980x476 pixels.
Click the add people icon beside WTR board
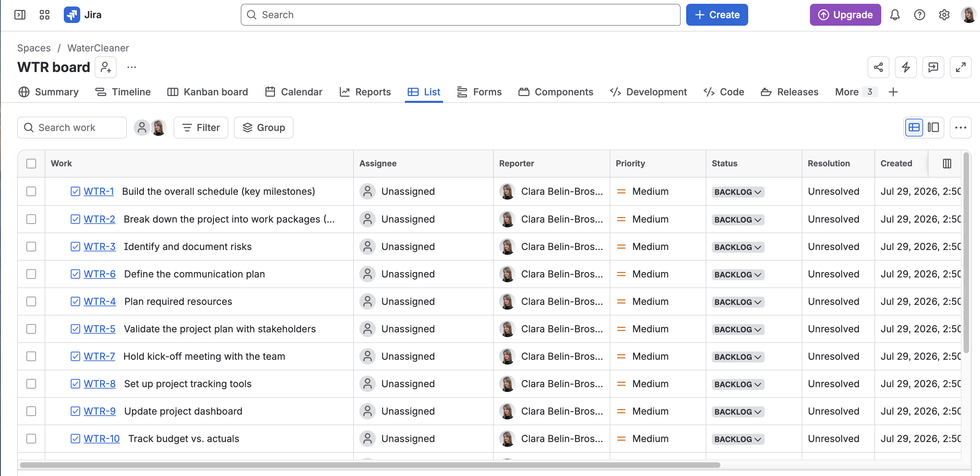(106, 67)
